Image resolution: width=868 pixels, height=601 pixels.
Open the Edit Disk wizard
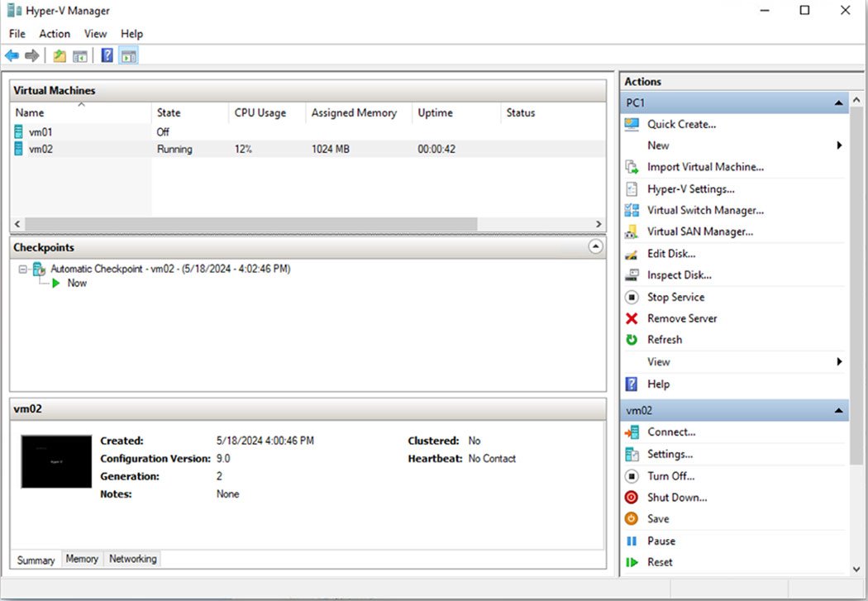coord(671,253)
